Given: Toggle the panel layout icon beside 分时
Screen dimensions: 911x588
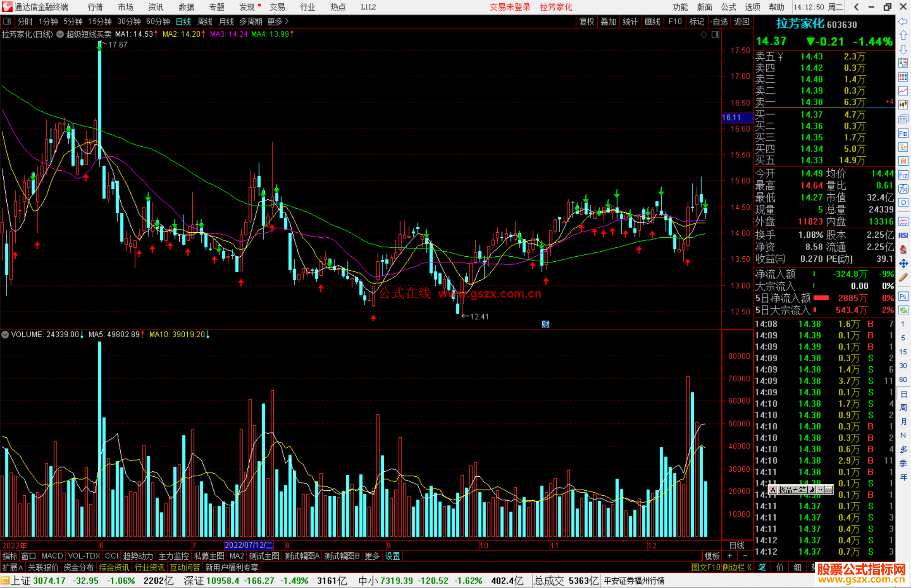Looking at the screenshot, I should (7, 21).
